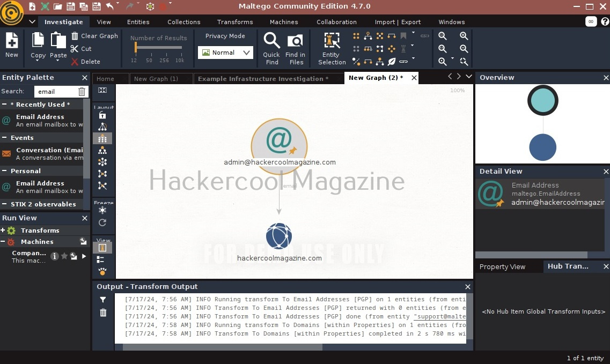Collapse the Machines node in Run View
610x364 pixels.
tap(3, 241)
